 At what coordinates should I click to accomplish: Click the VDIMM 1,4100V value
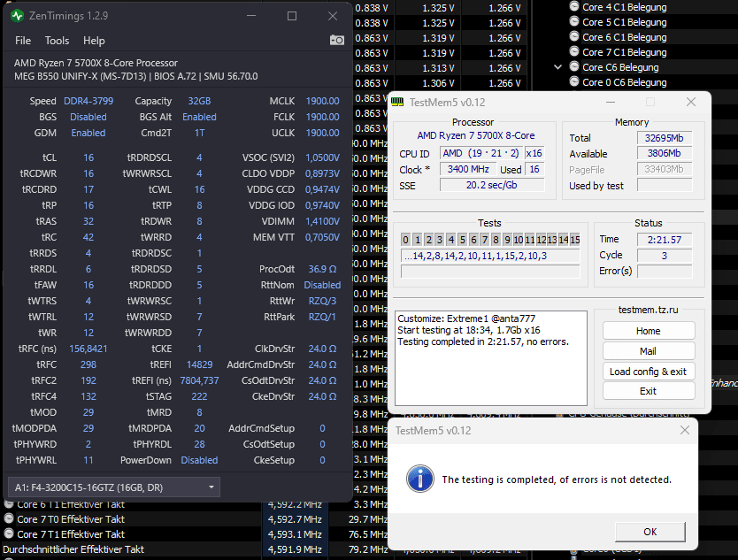322,221
